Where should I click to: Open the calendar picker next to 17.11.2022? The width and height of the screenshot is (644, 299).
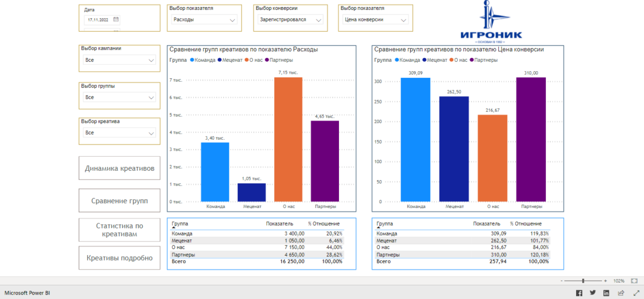click(x=116, y=20)
